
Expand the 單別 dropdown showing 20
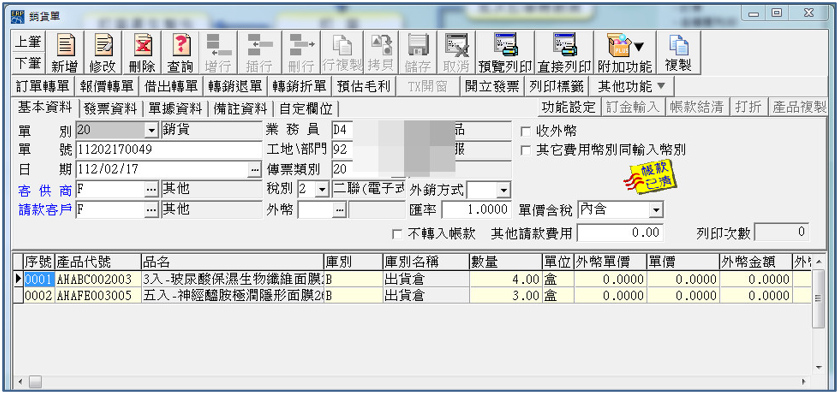click(152, 130)
